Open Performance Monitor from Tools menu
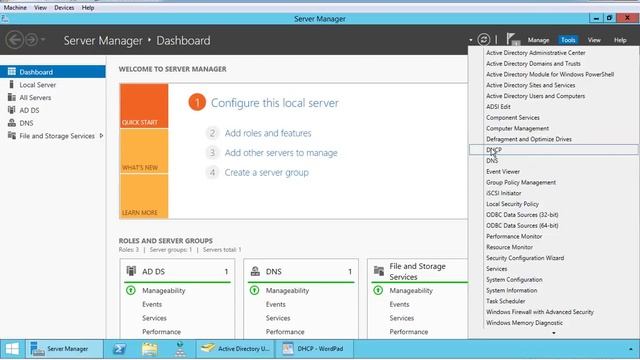Image resolution: width=640 pixels, height=360 pixels. coord(514,236)
